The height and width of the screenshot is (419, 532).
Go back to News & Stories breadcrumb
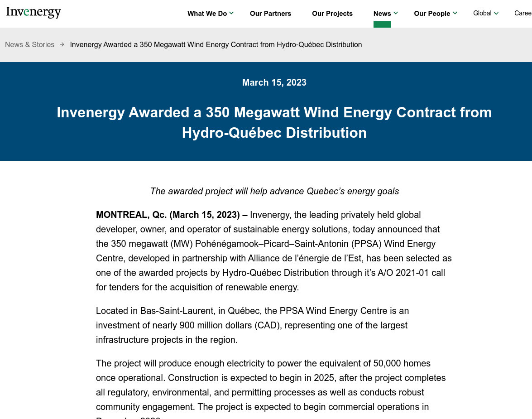(29, 44)
